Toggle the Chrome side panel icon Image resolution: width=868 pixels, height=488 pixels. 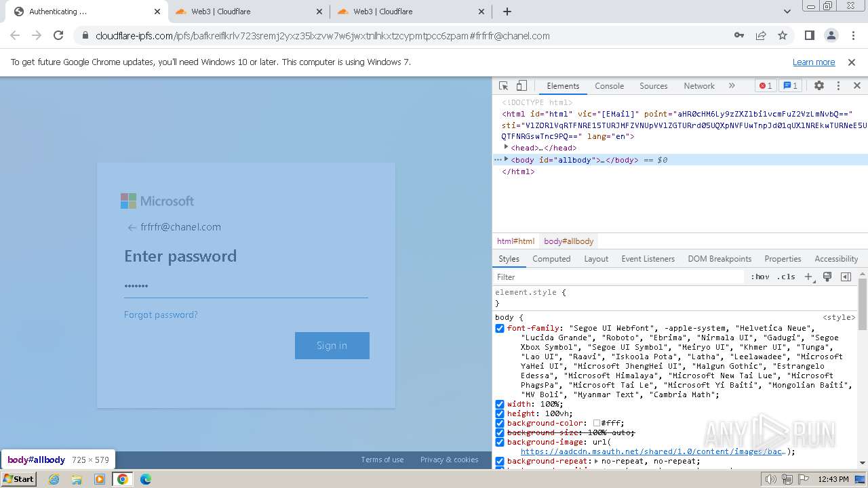[x=809, y=35]
